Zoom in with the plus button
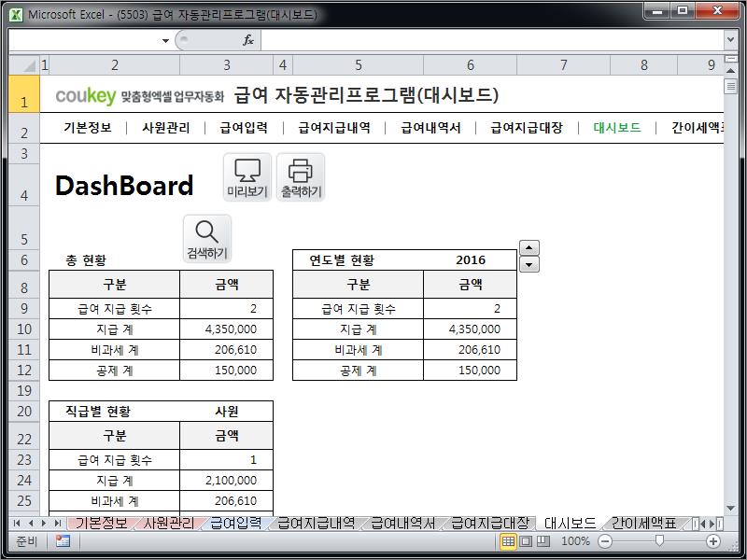This screenshot has height=560, width=747. click(713, 541)
